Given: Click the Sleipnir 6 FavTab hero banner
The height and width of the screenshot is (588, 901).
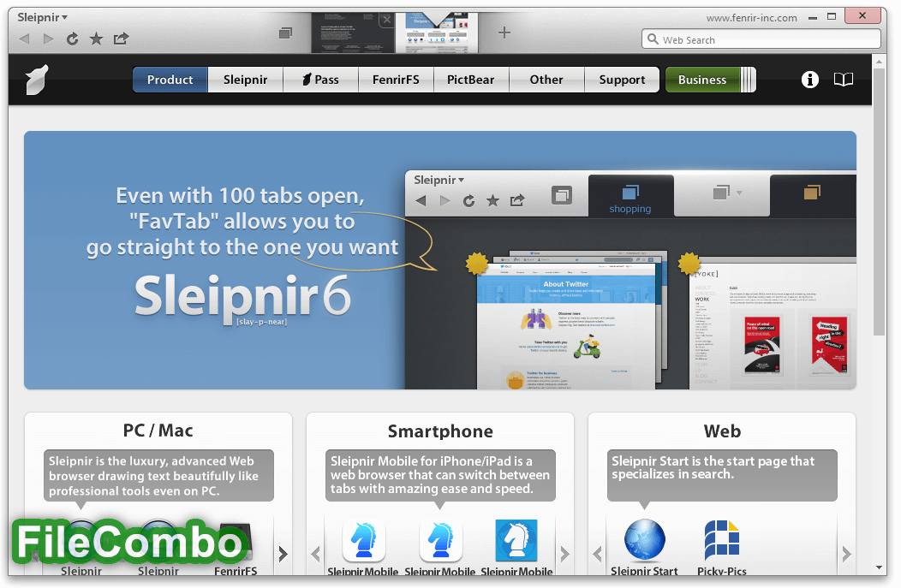Looking at the screenshot, I should pyautogui.click(x=440, y=260).
